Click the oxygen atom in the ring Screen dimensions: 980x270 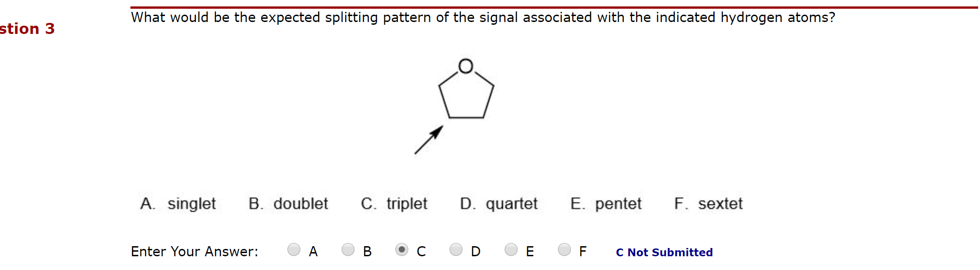[x=466, y=66]
